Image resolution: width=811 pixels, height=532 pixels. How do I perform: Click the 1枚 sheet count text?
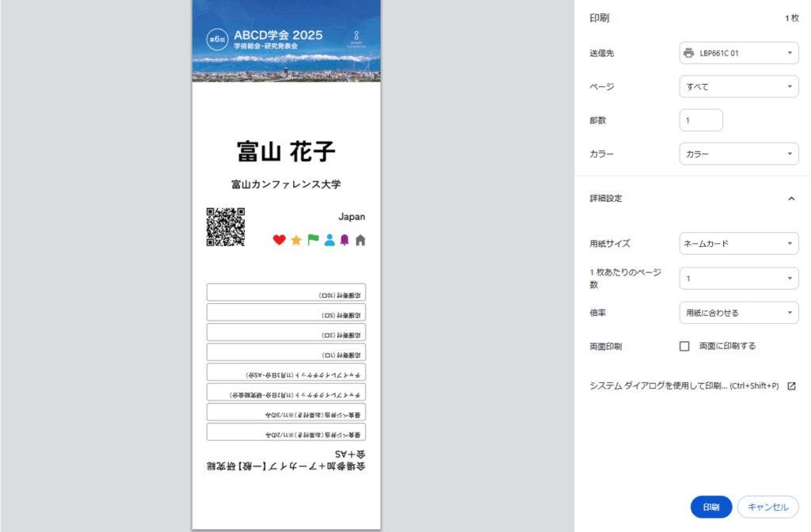792,18
